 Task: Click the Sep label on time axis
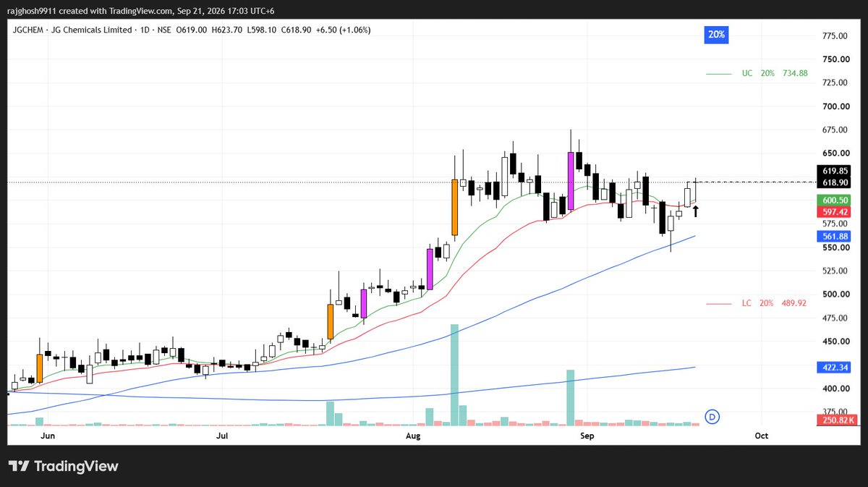pyautogui.click(x=587, y=436)
